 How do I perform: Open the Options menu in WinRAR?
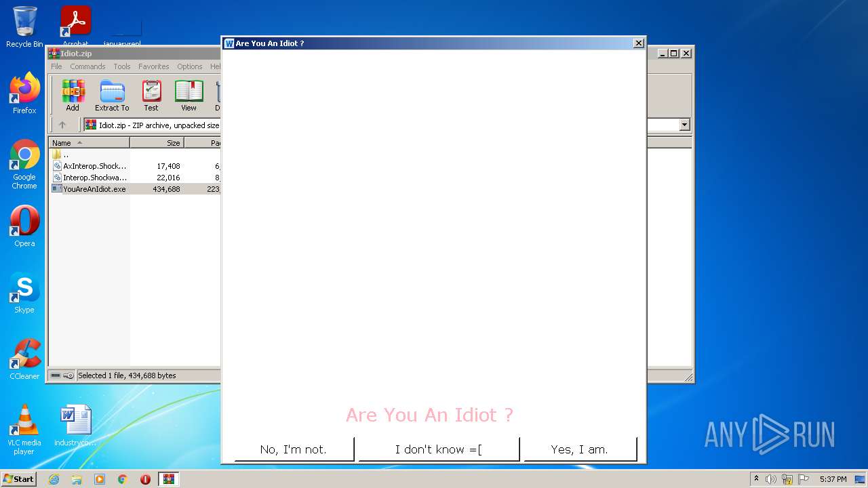point(190,66)
